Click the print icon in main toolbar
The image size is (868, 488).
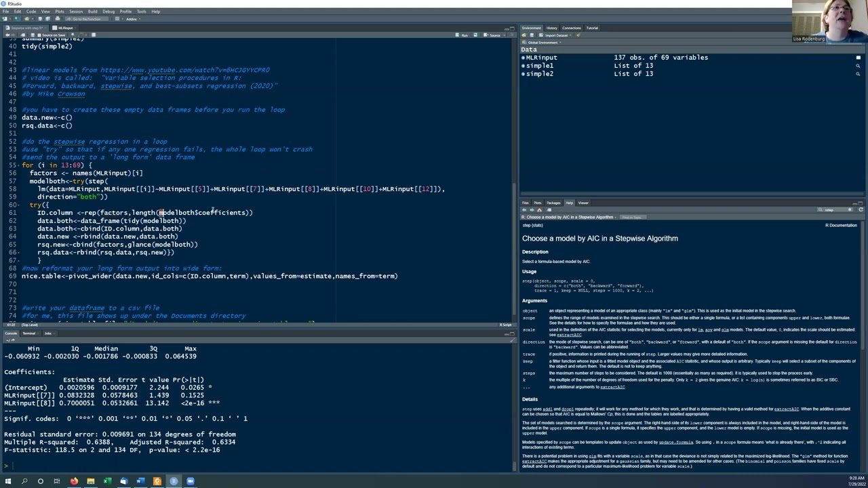tap(56, 19)
